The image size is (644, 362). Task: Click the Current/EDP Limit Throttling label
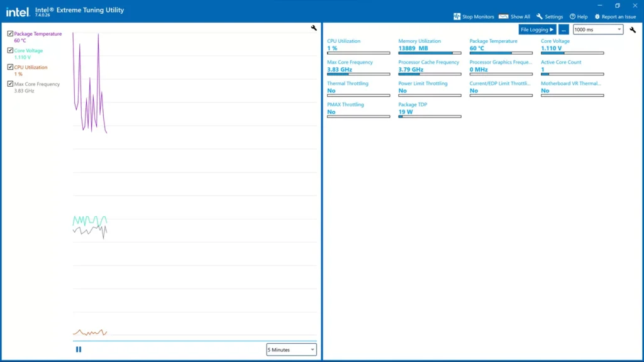click(x=500, y=84)
